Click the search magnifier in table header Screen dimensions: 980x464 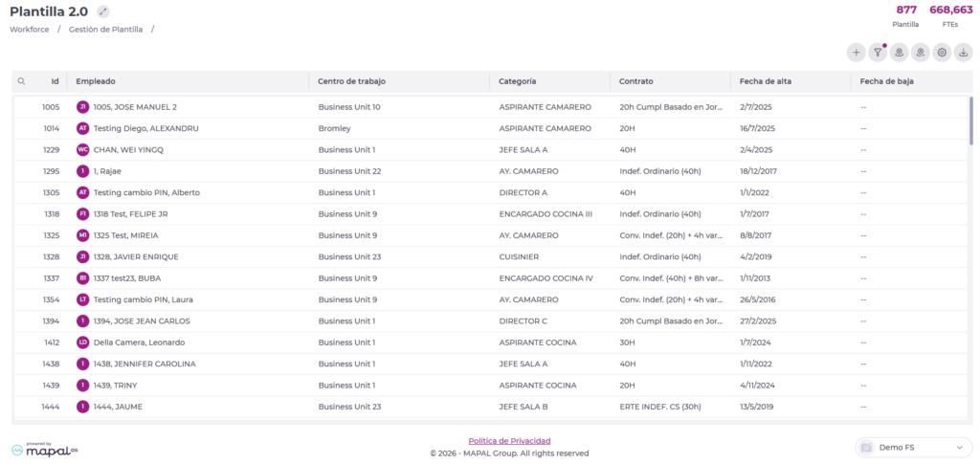click(21, 81)
